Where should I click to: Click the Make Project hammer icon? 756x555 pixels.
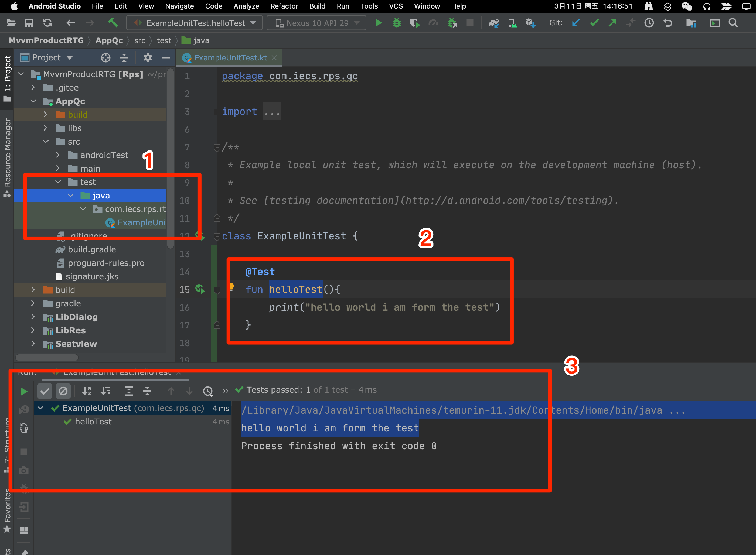113,23
